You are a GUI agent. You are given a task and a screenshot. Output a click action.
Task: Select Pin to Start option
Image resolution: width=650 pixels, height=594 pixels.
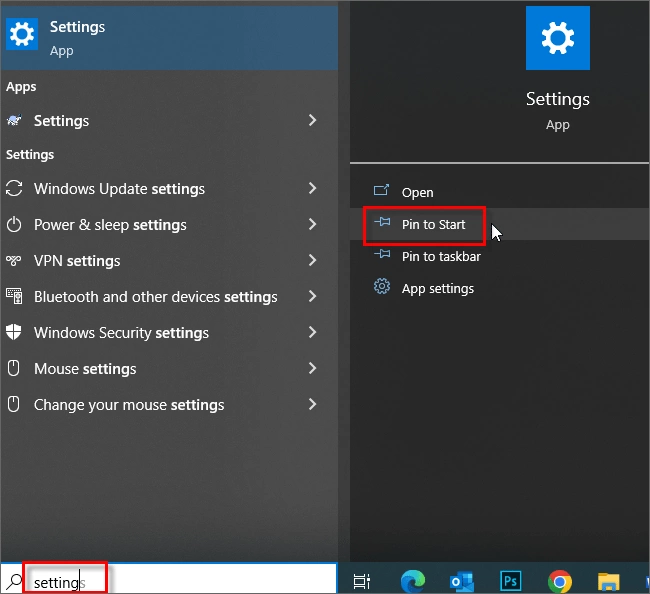tap(499, 224)
